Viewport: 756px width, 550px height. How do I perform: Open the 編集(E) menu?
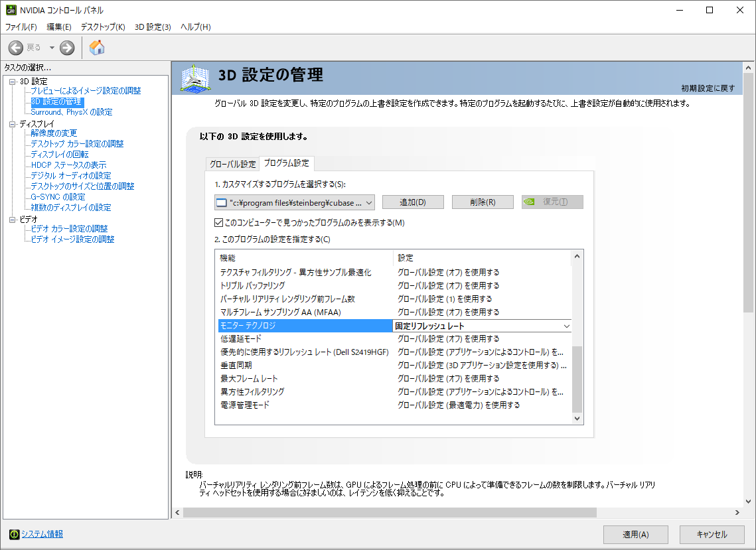click(59, 27)
